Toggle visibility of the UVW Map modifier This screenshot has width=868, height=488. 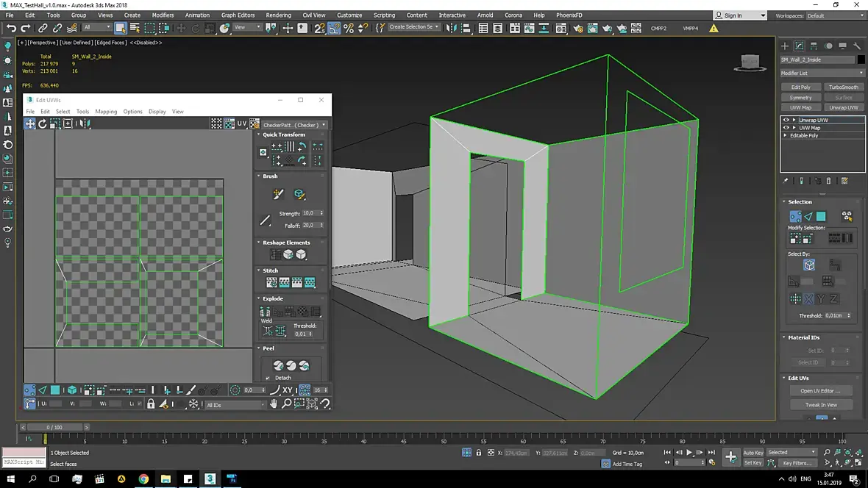coord(786,128)
